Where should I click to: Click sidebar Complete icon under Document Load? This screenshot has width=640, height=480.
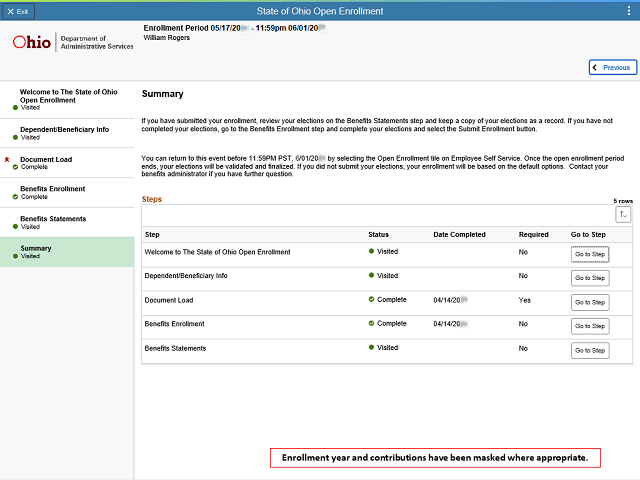(15, 167)
